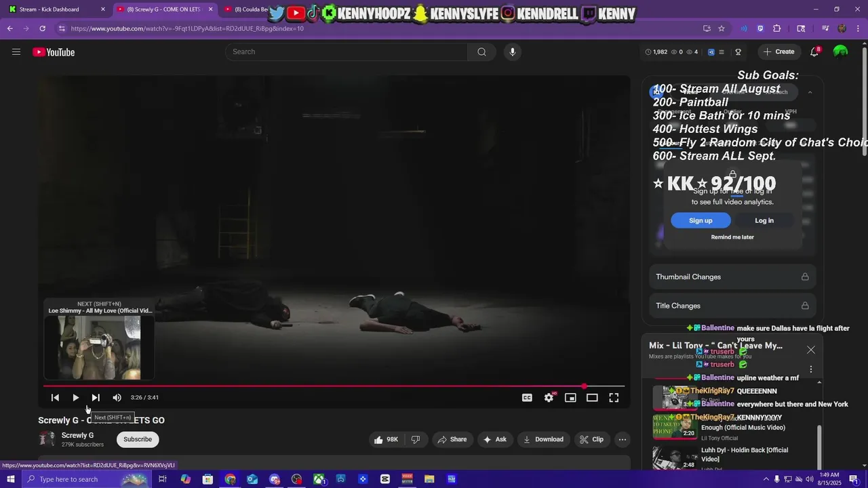Toggle closed captions on the player
Viewport: 868px width, 488px height.
527,398
